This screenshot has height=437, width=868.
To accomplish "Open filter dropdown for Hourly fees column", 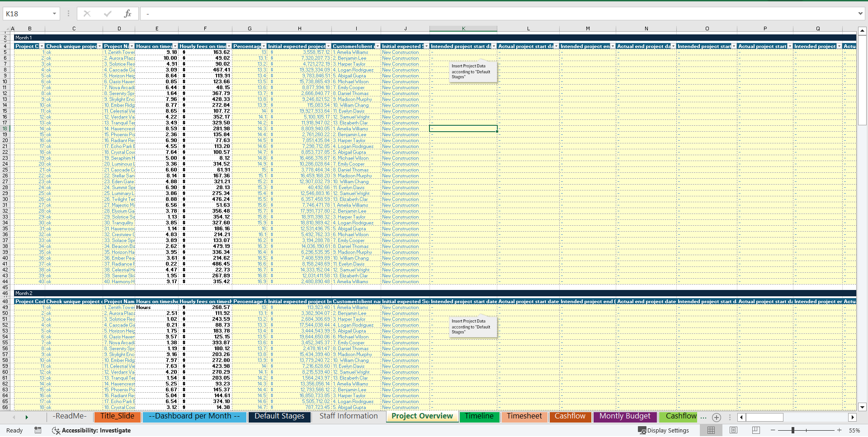I will pyautogui.click(x=229, y=46).
